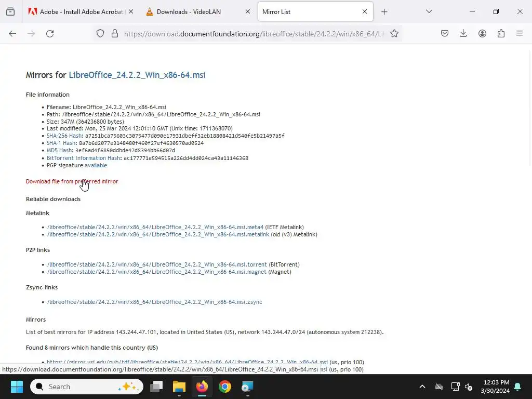This screenshot has width=532, height=399.
Task: Click the forward navigation arrow
Action: 31,34
